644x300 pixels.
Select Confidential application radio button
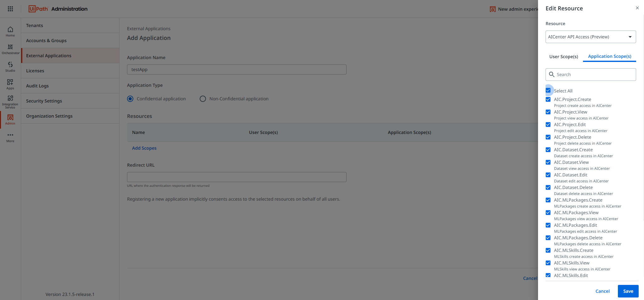pos(130,99)
